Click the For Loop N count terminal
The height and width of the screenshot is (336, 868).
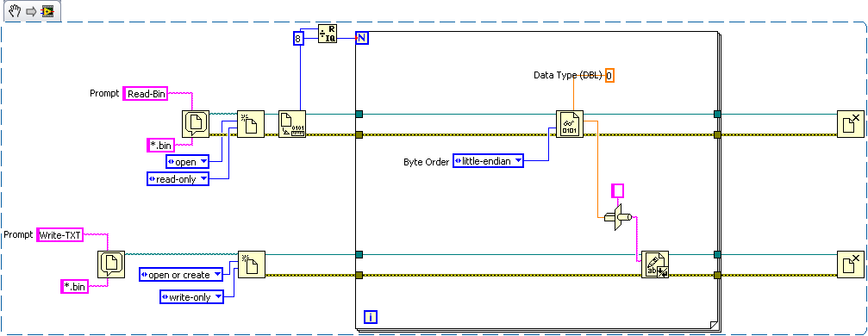coord(361,38)
